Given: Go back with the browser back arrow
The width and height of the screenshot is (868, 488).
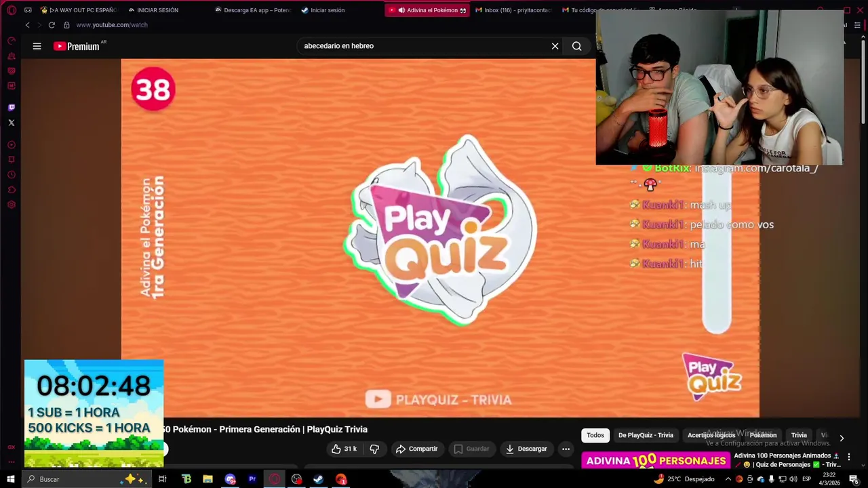Looking at the screenshot, I should pos(27,25).
